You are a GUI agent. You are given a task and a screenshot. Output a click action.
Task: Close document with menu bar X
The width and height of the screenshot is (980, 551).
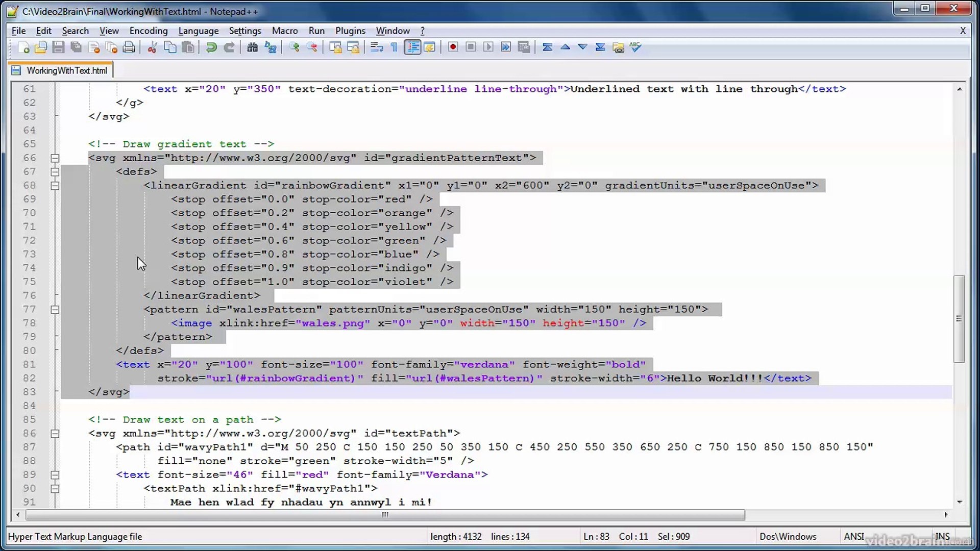coord(963,31)
